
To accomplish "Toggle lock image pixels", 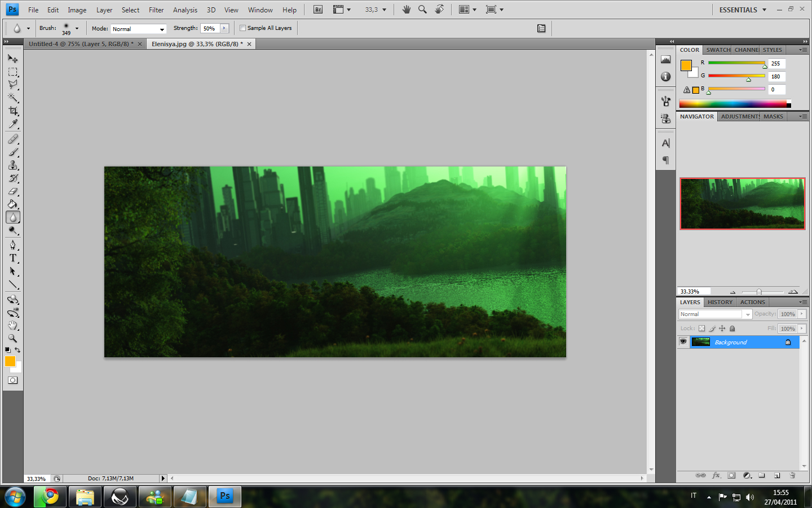I will (x=712, y=329).
